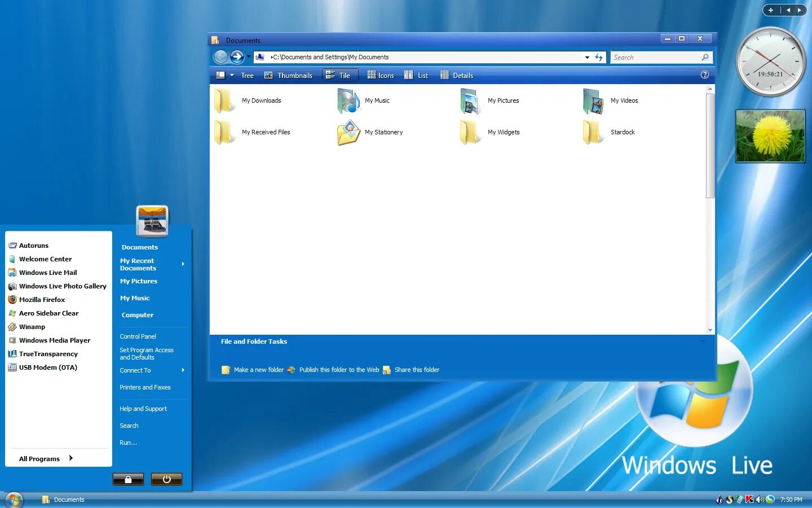Go back with the Back arrow button

tap(221, 56)
